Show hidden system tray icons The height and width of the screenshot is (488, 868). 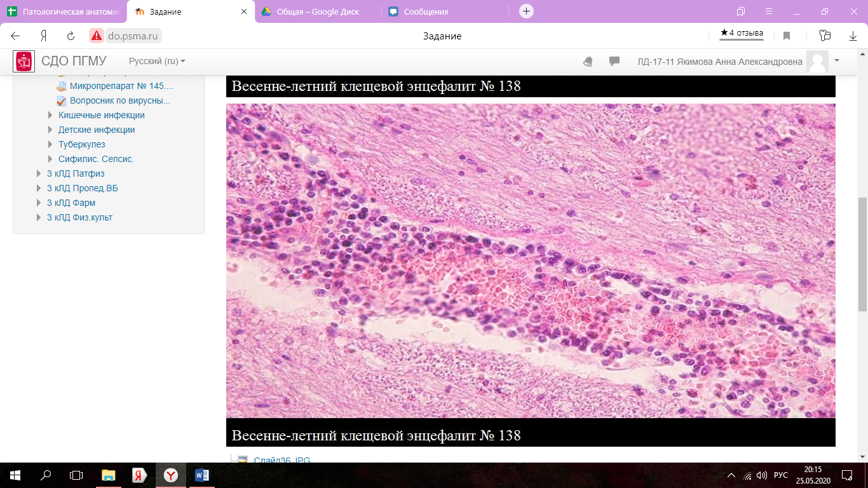click(x=731, y=475)
